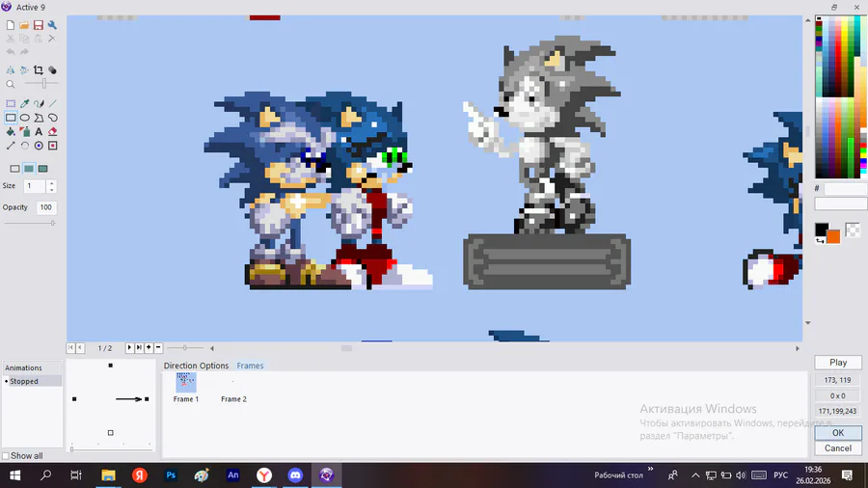Image resolution: width=868 pixels, height=488 pixels.
Task: Select the Zoom magnifier tool
Action: (x=11, y=84)
